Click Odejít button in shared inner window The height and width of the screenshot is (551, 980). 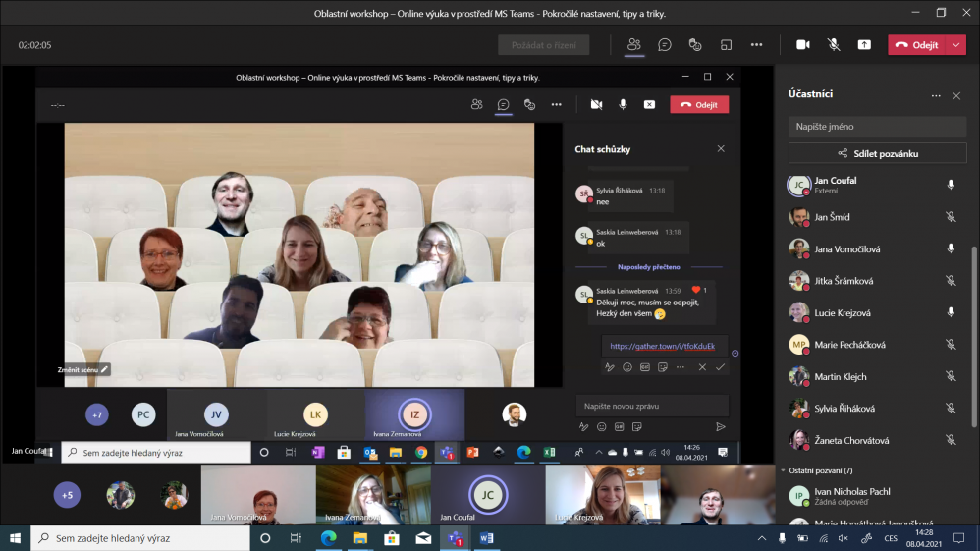pyautogui.click(x=699, y=104)
